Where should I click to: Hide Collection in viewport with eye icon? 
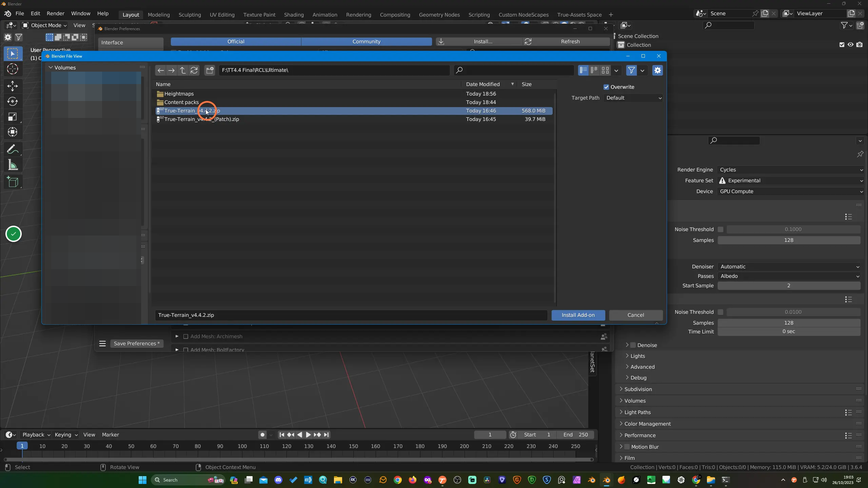point(850,45)
